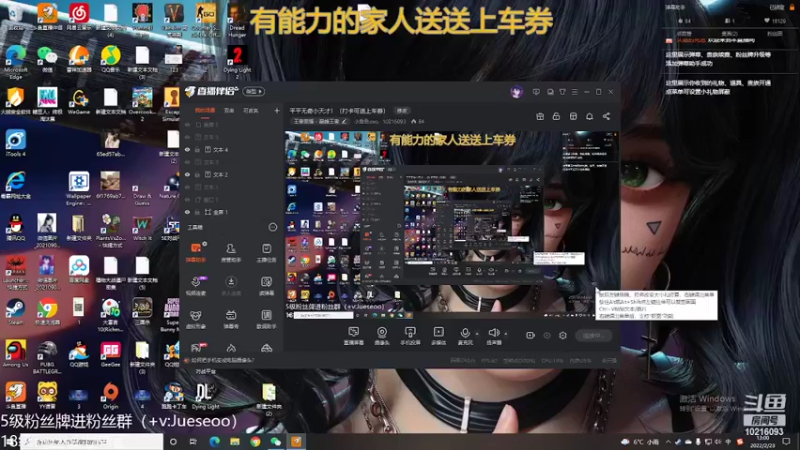Click the stream preview canvas
Screen dimensions: 800x450
pyautogui.click(x=452, y=225)
